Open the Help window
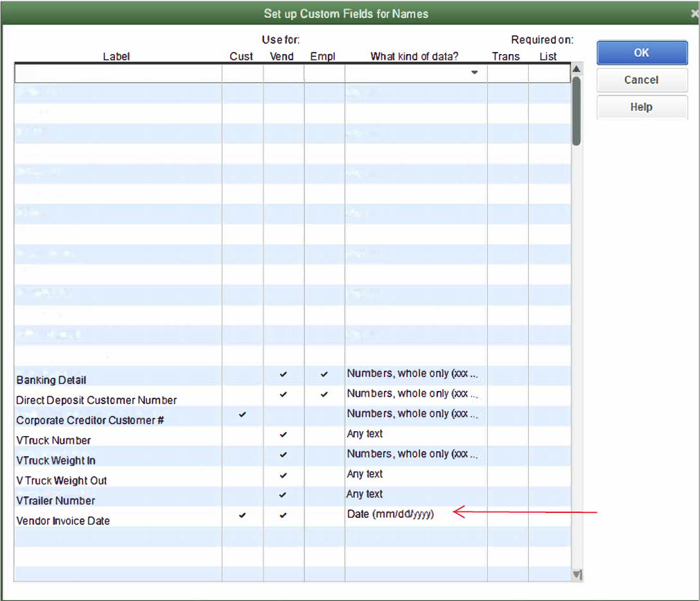The image size is (700, 601). [x=641, y=107]
